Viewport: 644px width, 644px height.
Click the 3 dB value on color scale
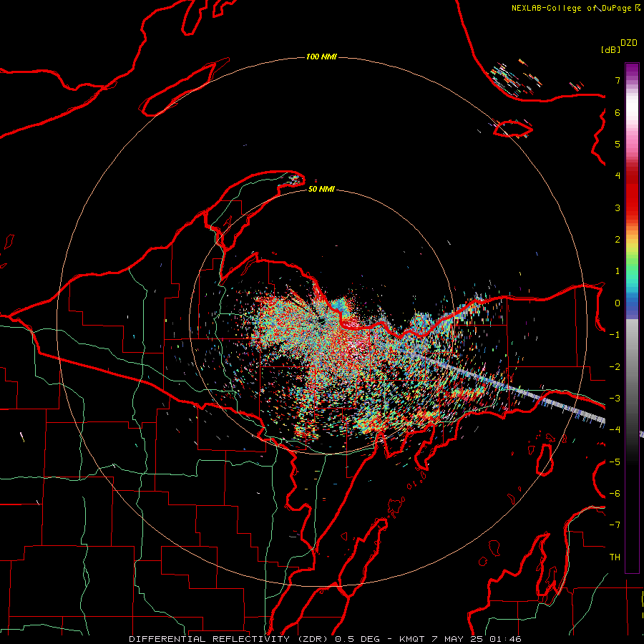tap(618, 208)
